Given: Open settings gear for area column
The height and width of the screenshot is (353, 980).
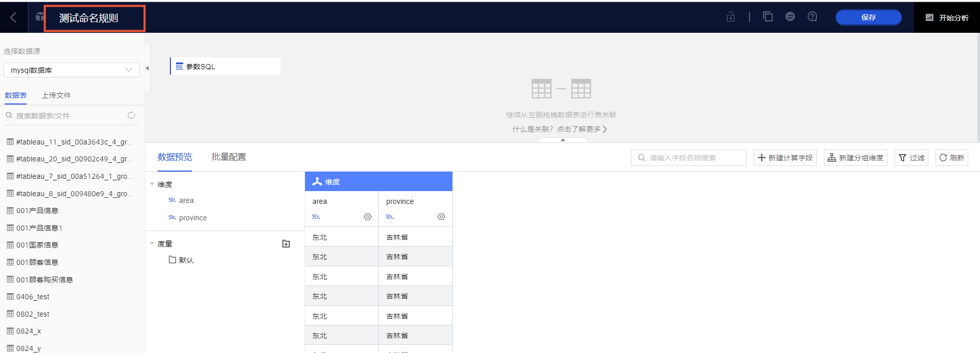Looking at the screenshot, I should 367,217.
